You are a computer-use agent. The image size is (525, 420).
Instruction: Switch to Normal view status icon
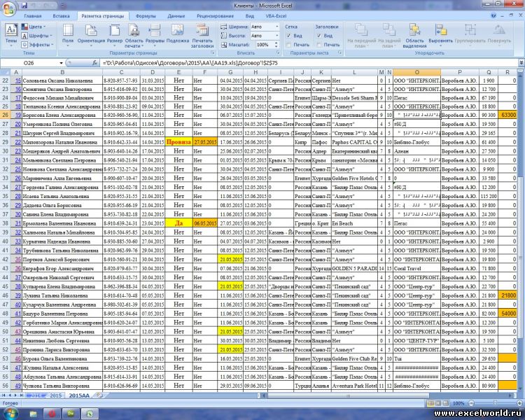pos(431,403)
